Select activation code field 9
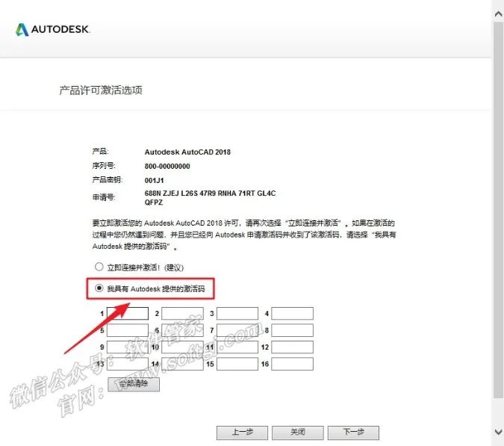504x446 pixels. 128,347
